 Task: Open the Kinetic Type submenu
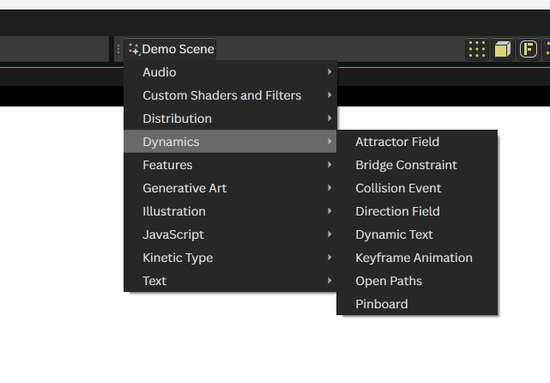pos(230,257)
